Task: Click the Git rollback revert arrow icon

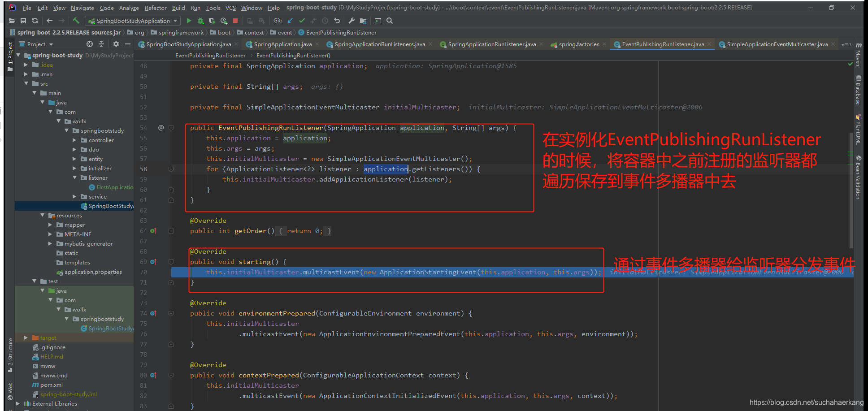Action: 337,21
